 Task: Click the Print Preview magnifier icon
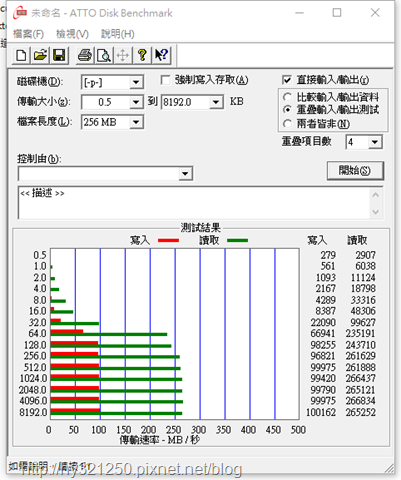[104, 55]
